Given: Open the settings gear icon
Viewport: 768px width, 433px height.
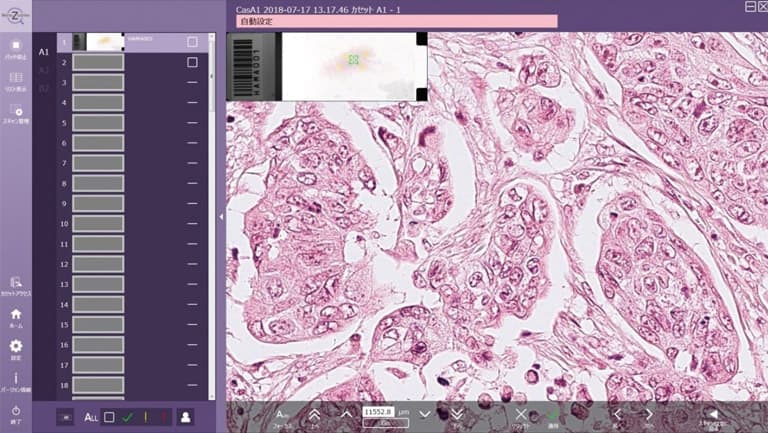Looking at the screenshot, I should tap(15, 349).
